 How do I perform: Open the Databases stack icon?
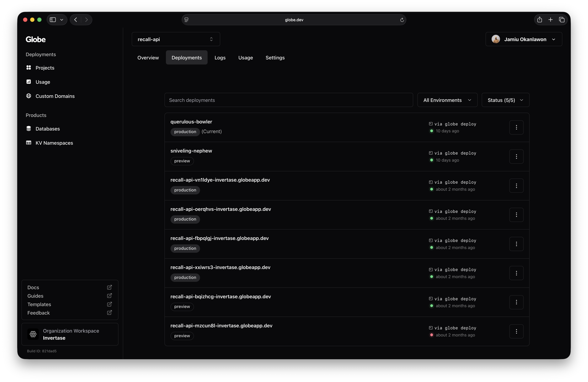click(x=29, y=129)
